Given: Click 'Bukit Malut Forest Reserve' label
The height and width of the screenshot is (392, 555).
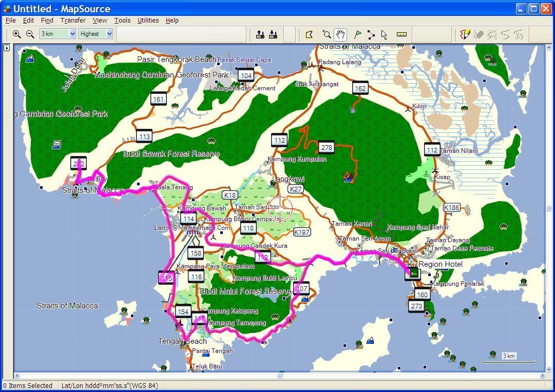Looking at the screenshot, I should tap(245, 291).
